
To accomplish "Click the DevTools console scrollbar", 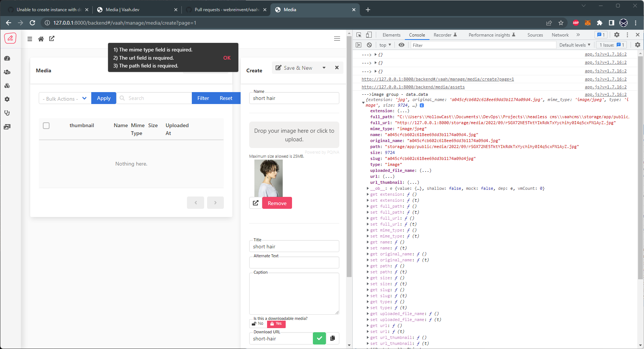I will point(641,168).
